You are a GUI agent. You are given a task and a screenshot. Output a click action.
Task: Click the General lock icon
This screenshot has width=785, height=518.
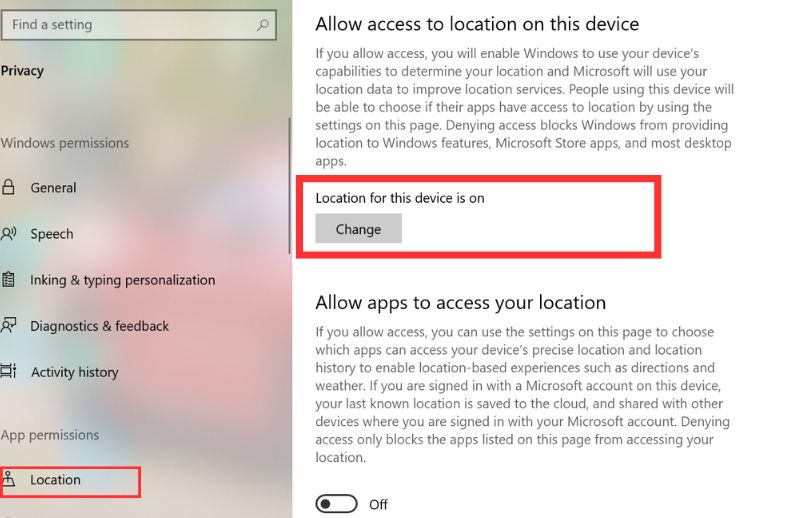point(8,188)
